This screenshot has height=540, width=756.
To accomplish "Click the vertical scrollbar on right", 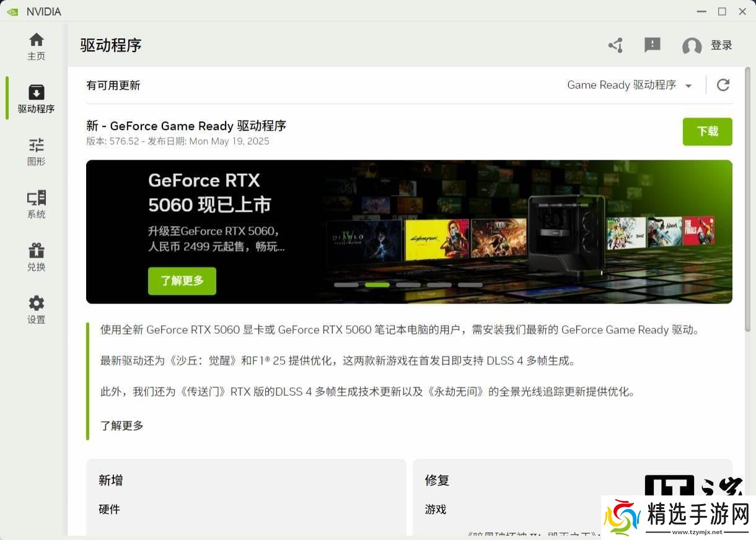I will click(x=747, y=198).
